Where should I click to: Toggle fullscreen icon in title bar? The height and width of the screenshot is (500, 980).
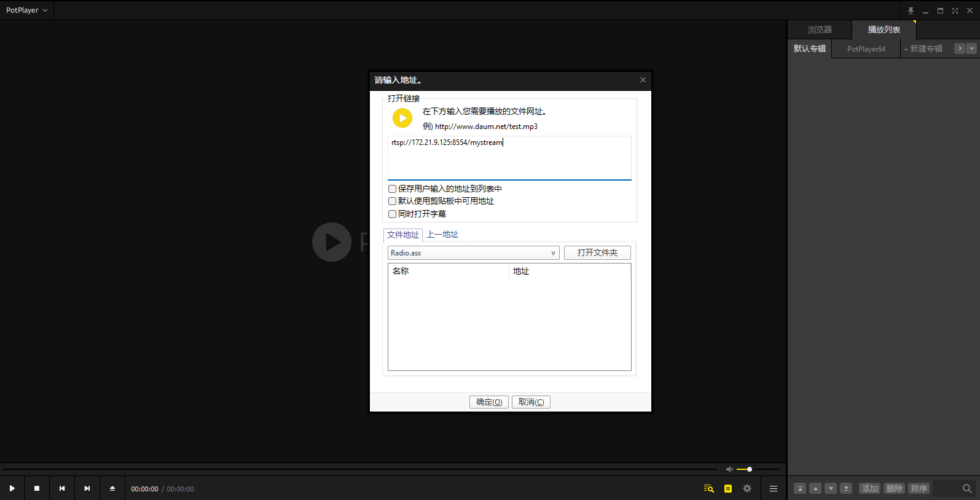(955, 10)
